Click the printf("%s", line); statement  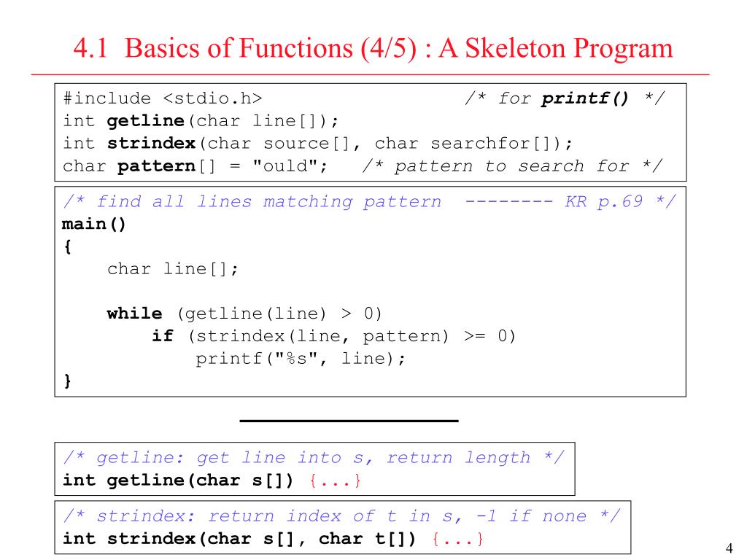click(301, 359)
